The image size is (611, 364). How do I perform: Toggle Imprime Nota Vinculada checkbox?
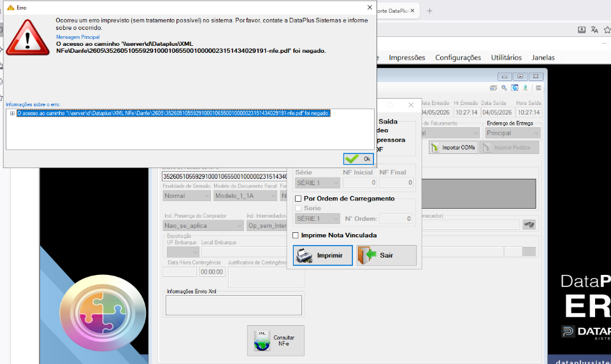click(296, 235)
